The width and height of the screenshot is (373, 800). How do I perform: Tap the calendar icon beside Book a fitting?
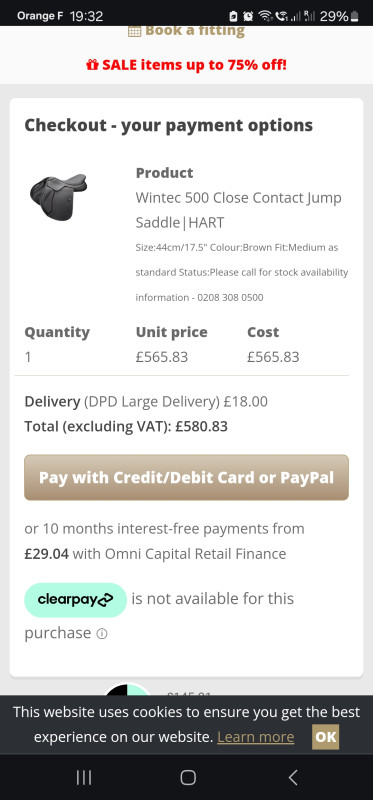(134, 32)
